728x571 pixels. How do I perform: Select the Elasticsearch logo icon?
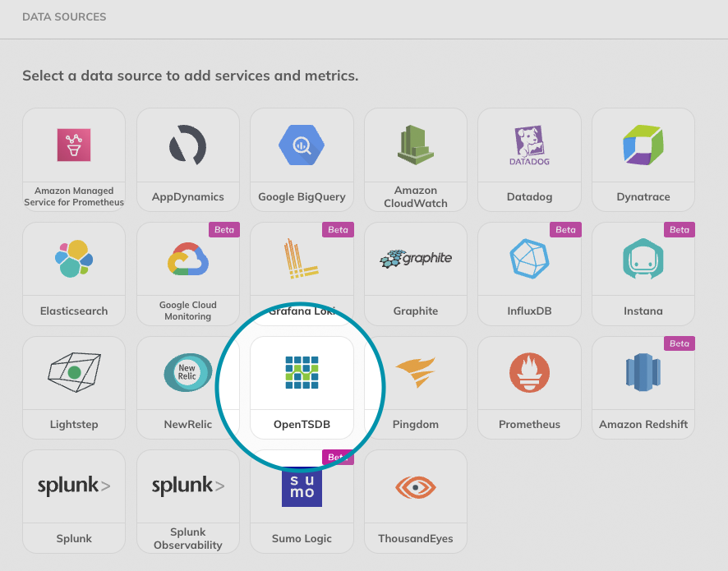pyautogui.click(x=73, y=259)
